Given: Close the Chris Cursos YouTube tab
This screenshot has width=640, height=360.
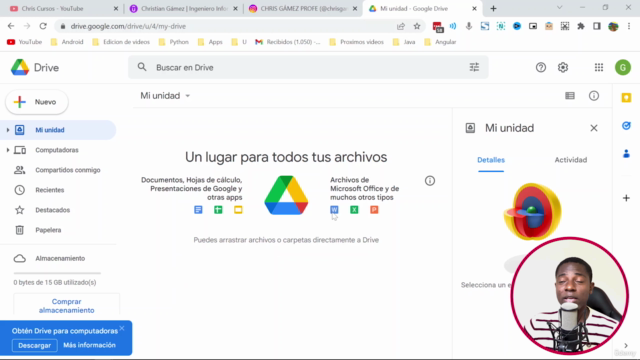Looking at the screenshot, I should [x=116, y=9].
